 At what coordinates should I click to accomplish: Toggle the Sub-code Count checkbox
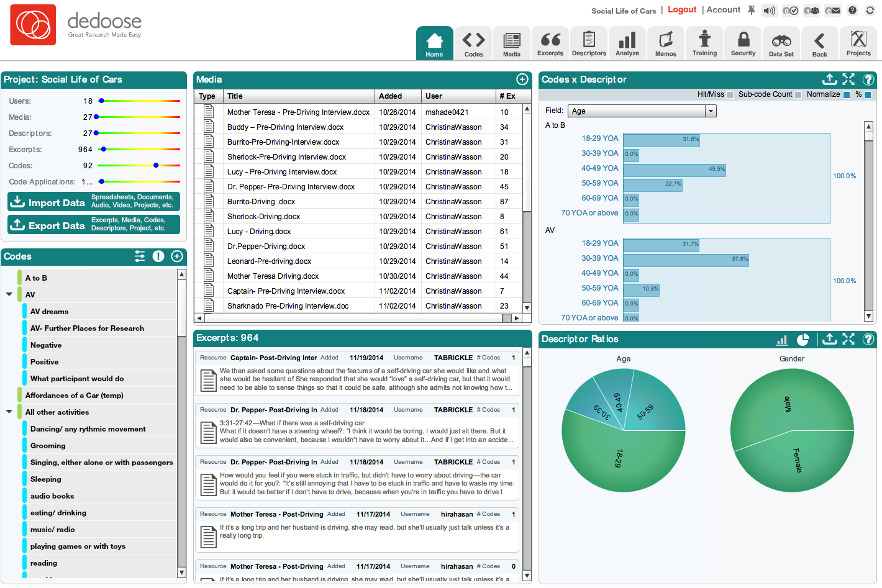(798, 95)
